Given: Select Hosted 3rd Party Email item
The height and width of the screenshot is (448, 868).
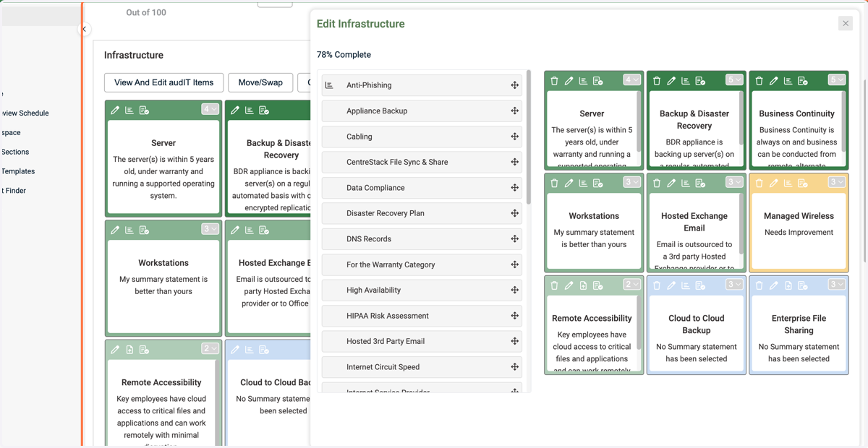Looking at the screenshot, I should (x=422, y=342).
